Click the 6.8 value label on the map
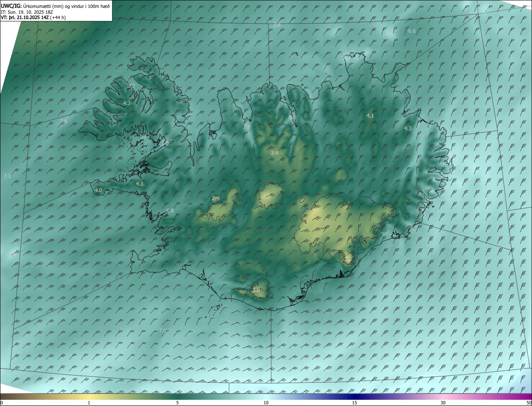The width and height of the screenshot is (532, 406). 170,211
